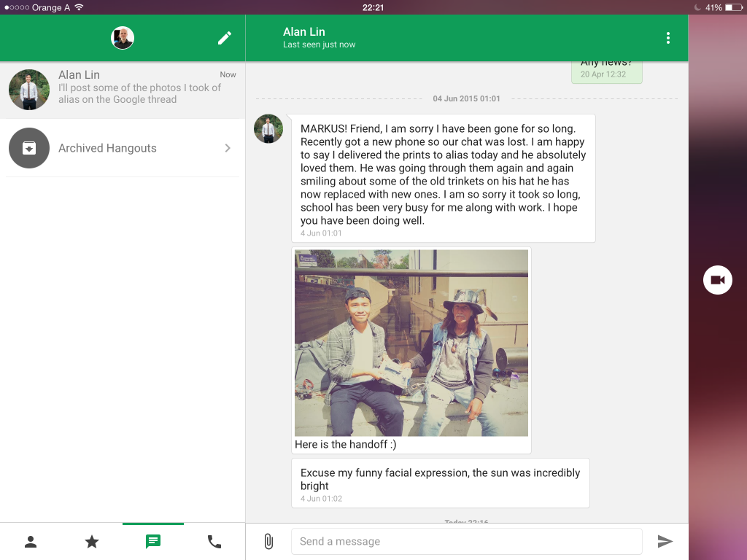Image resolution: width=747 pixels, height=560 pixels.
Task: Tap the Alan Lin name in chat header
Action: click(304, 32)
